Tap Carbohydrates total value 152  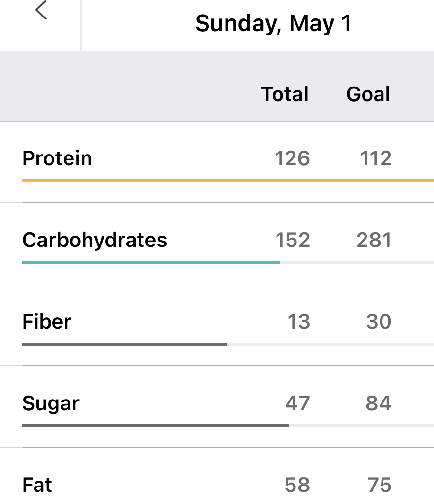pos(293,240)
